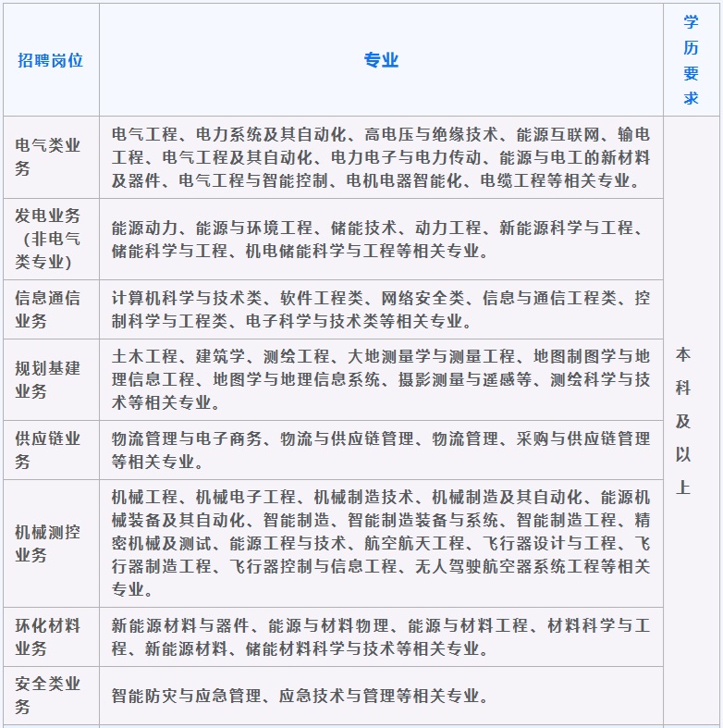
Task: Select the 环化材料业务 position cell
Action: (x=51, y=637)
